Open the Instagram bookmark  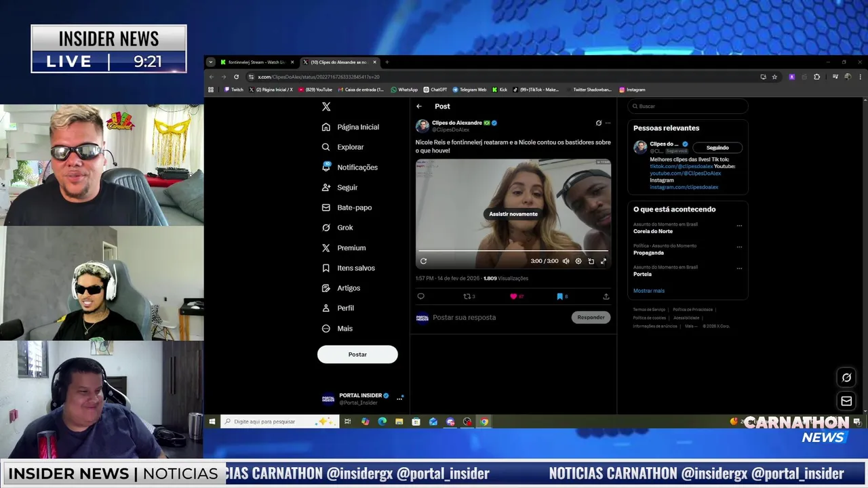click(x=632, y=89)
